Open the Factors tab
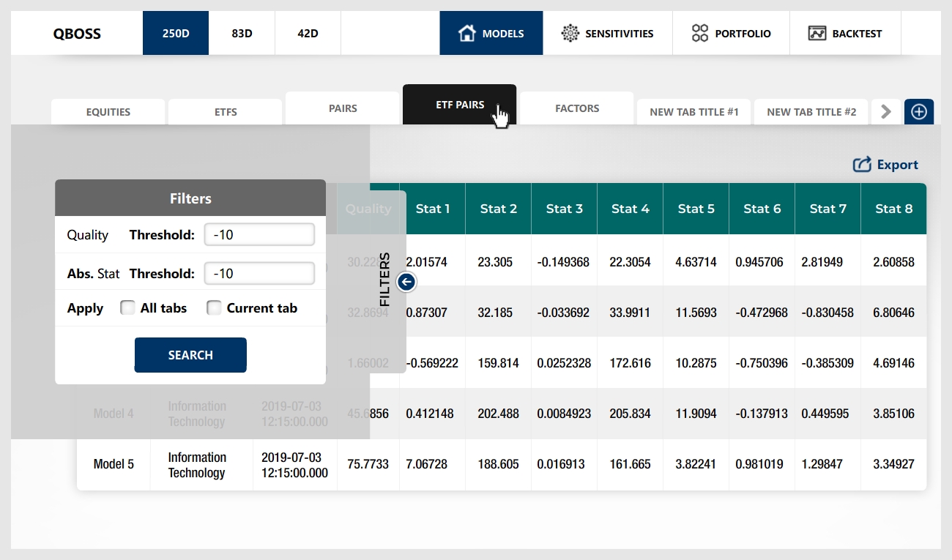 click(577, 108)
